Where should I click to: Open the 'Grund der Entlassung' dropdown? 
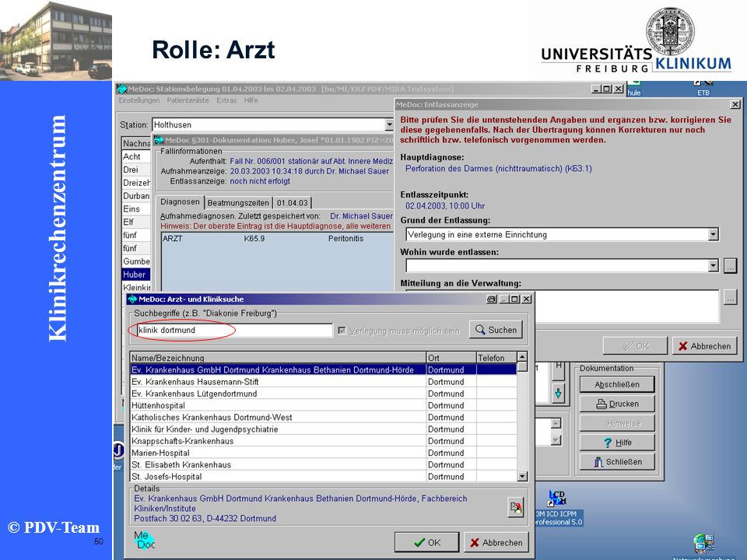point(713,234)
